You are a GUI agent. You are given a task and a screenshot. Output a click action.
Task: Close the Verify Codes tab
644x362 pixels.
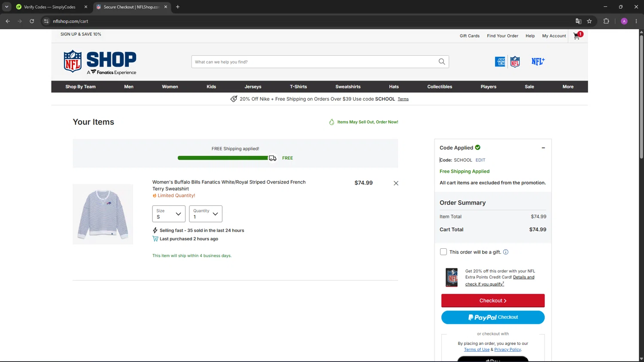click(86, 7)
